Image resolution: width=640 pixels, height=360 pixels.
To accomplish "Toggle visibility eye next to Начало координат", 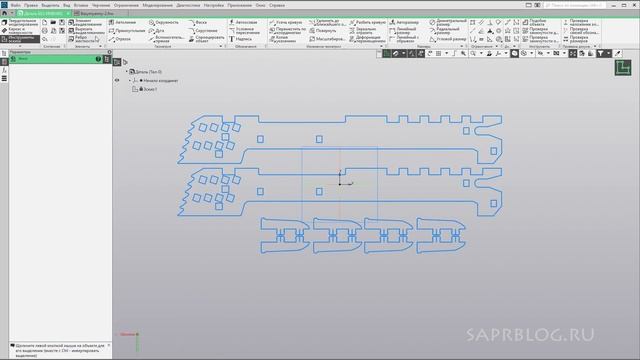I will click(117, 80).
